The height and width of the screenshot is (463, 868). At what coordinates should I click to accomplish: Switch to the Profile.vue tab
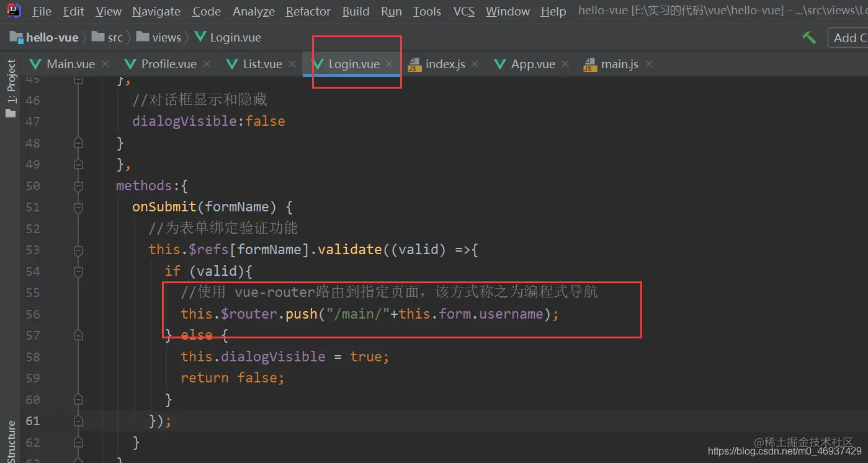[169, 64]
